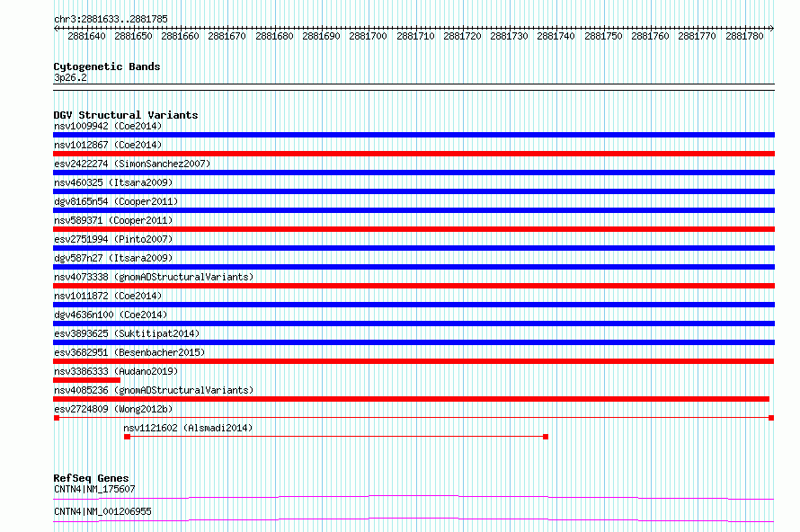Image resolution: width=800 pixels, height=532 pixels.
Task: Open the CNTN4|NM_001206955 gene label
Action: tap(102, 511)
